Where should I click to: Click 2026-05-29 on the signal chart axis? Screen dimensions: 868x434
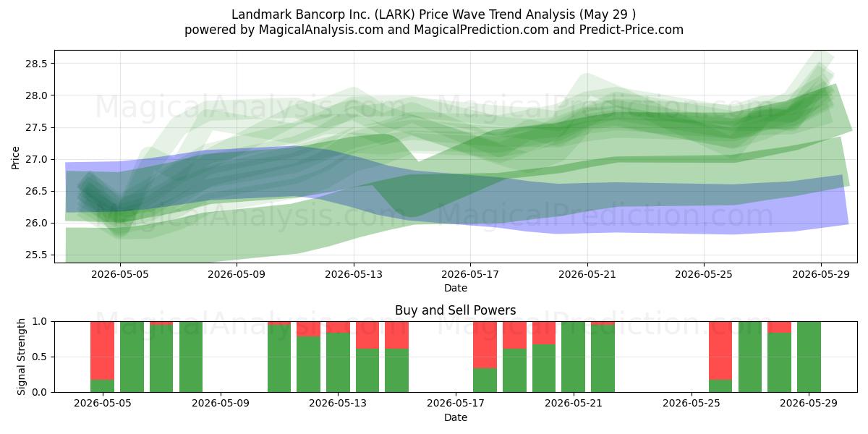(809, 404)
